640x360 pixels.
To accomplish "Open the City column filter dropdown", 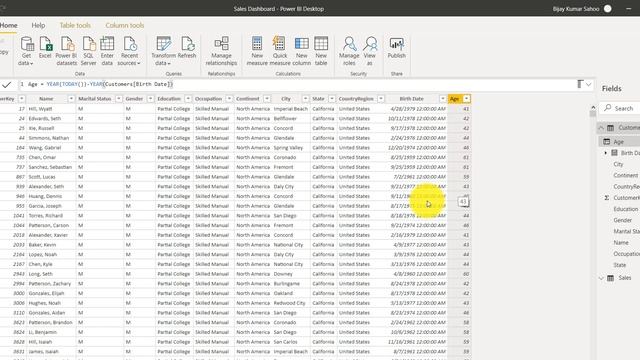I will (305, 99).
